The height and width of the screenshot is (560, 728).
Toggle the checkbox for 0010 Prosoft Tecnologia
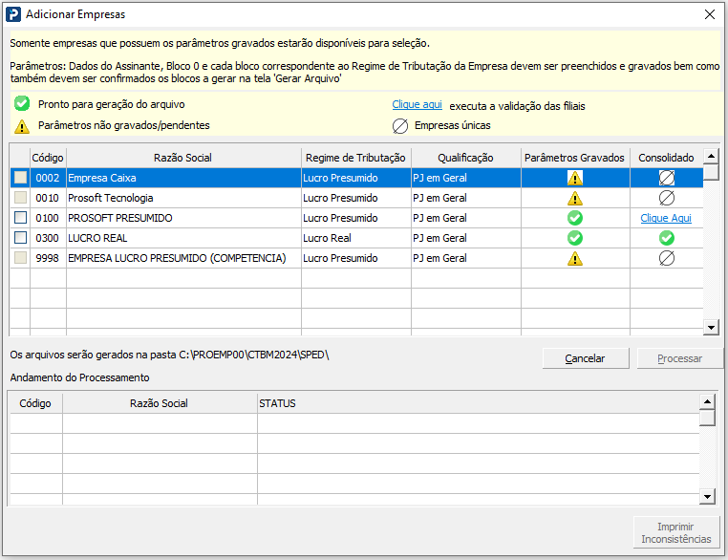[x=20, y=198]
